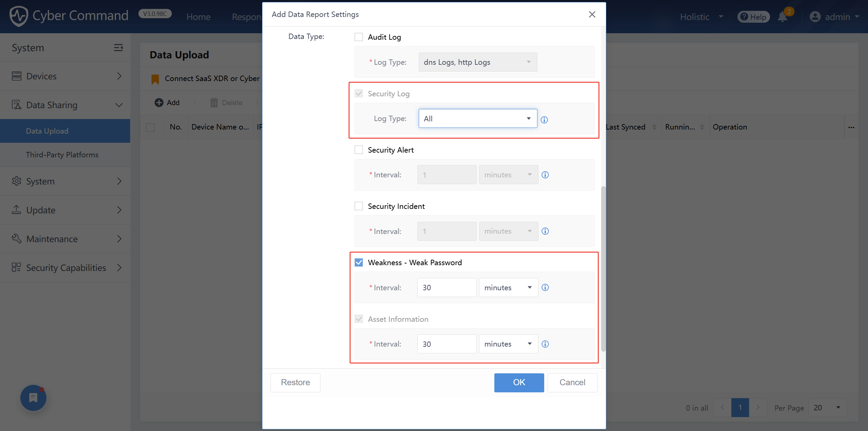Image resolution: width=868 pixels, height=431 pixels.
Task: Select the Devices sidebar icon
Action: 17,76
